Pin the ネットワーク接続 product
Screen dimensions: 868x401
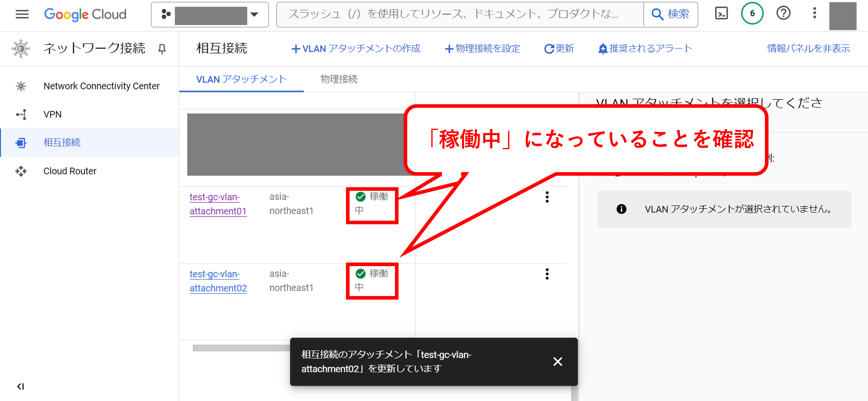pos(162,49)
